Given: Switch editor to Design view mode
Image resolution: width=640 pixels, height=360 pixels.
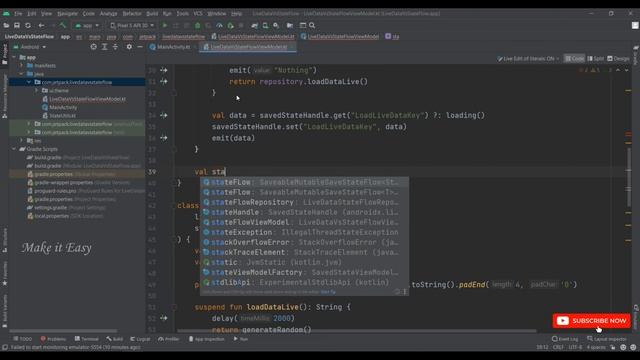Looking at the screenshot, I should [x=618, y=59].
